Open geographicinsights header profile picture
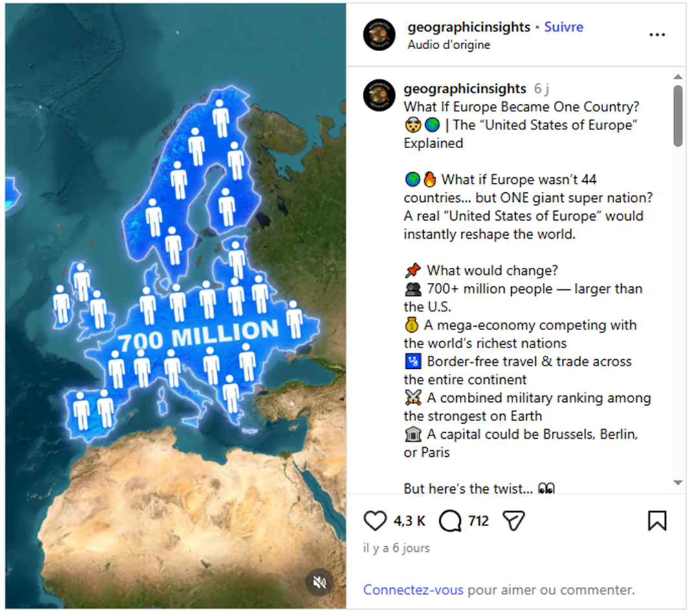This screenshot has width=693, height=616. click(379, 34)
